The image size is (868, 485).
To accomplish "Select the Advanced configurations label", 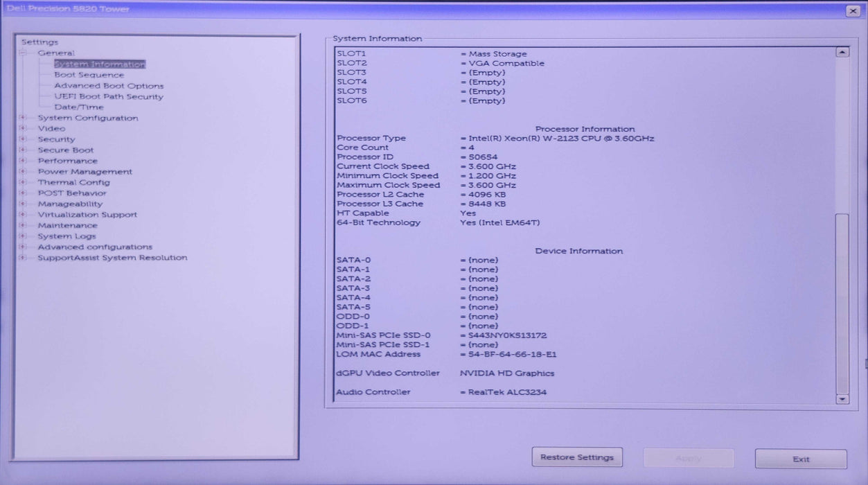I will [95, 247].
